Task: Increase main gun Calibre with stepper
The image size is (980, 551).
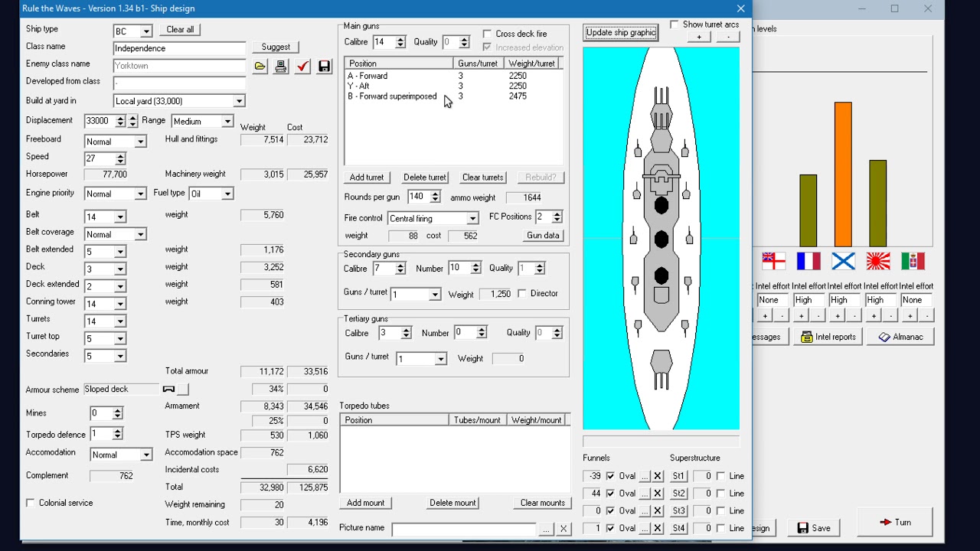Action: point(400,39)
